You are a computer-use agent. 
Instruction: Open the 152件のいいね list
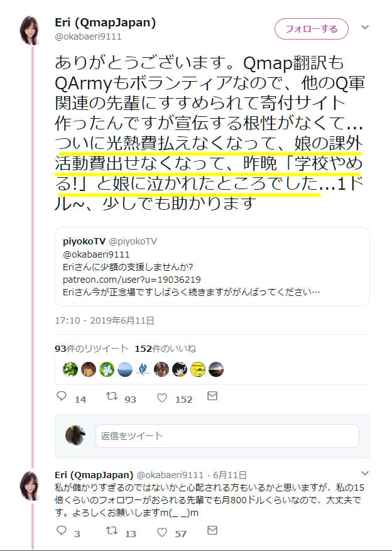click(165, 349)
